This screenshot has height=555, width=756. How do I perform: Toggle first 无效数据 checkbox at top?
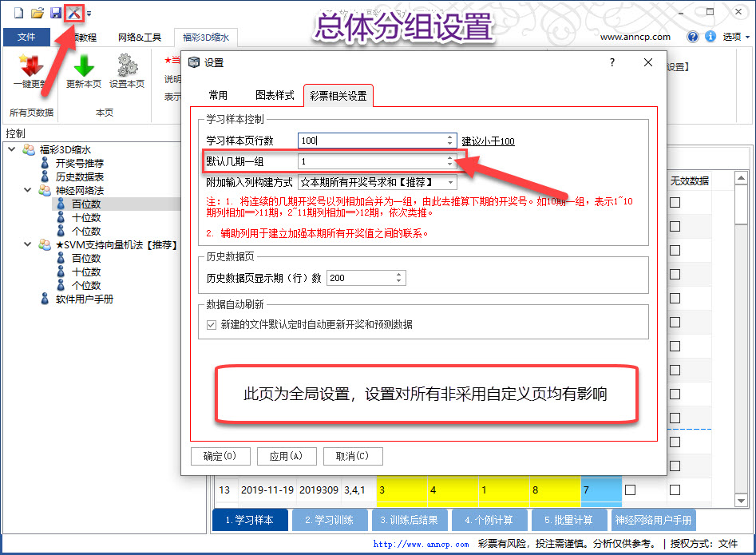(675, 203)
